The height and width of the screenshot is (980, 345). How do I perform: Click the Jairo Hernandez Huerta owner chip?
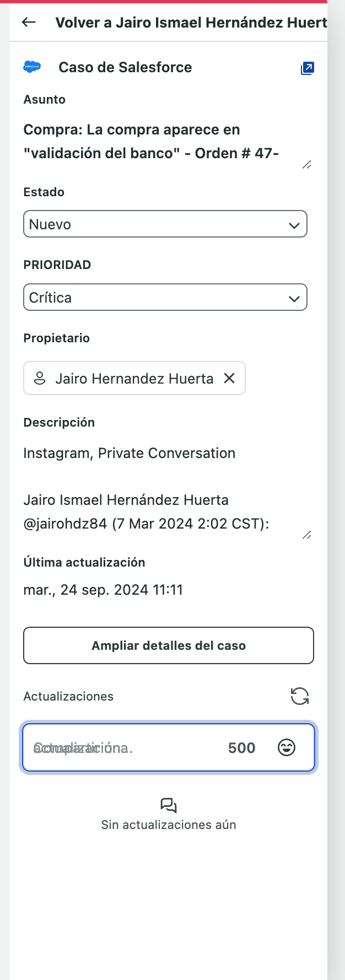134,378
